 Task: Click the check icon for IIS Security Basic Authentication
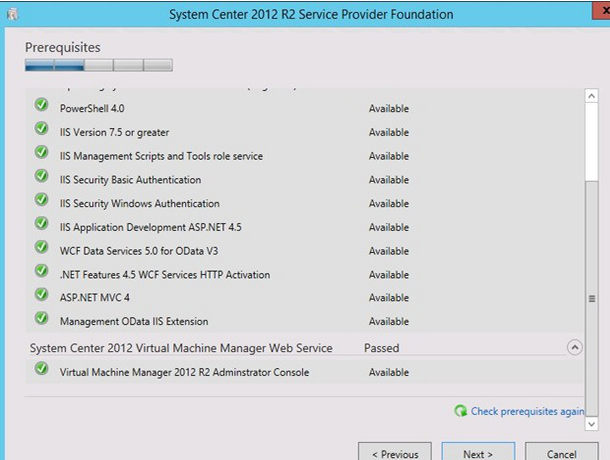point(41,176)
